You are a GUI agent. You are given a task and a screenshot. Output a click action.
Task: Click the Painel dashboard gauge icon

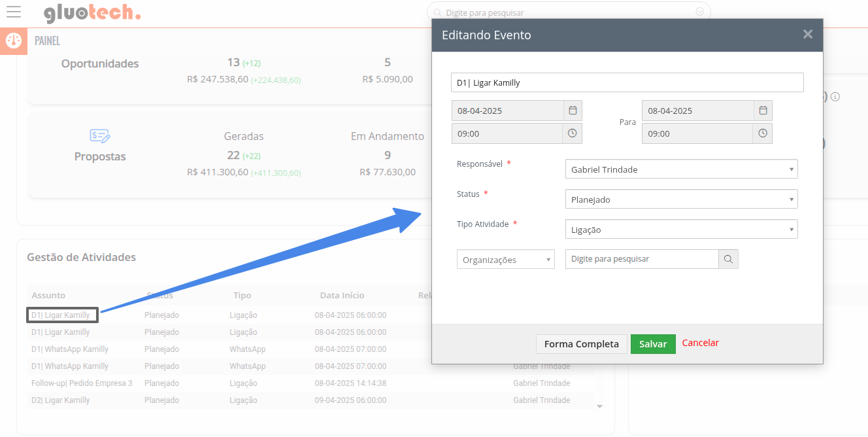(x=14, y=41)
